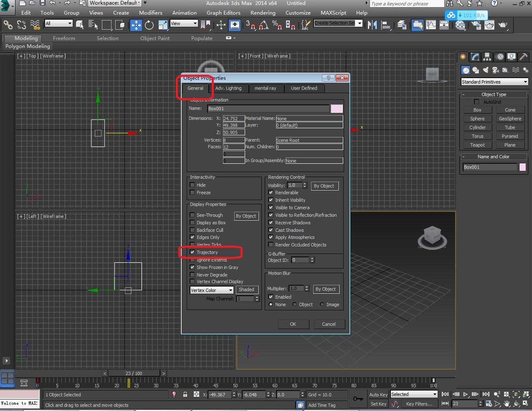
Task: Click the Box001 color swatch
Action: pos(522,167)
